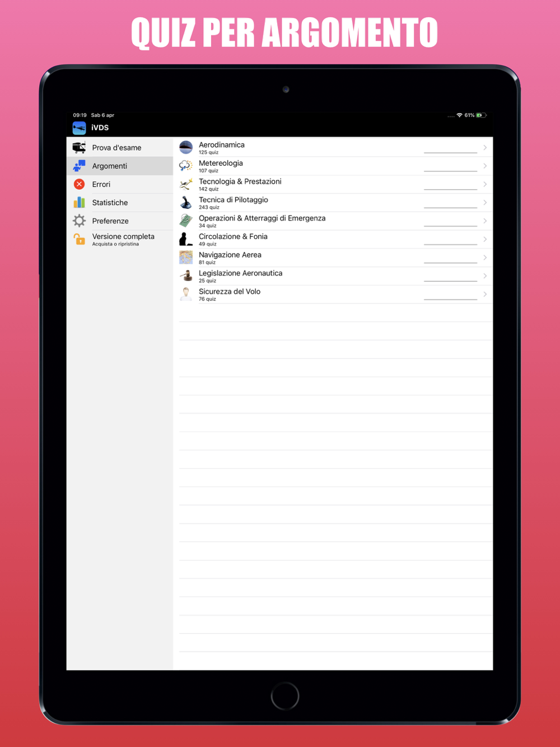Click the Tecnica di Pilotaggio joystick icon

point(186,202)
